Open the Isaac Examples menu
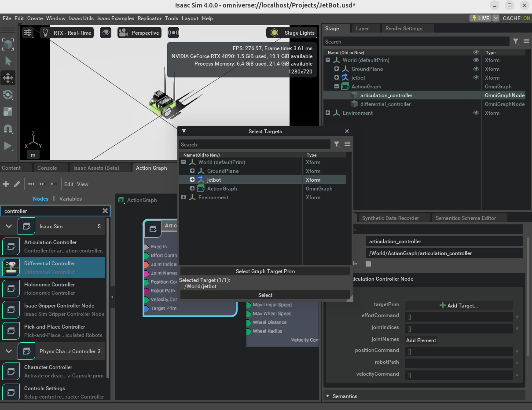Screen dimensions: 532x410 (x=116, y=18)
